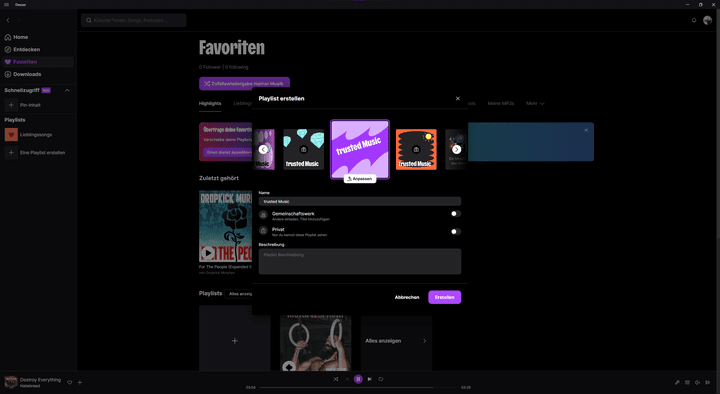Open the gymnast rings playlist thumbnail
The height and width of the screenshot is (394, 720).
pyautogui.click(x=315, y=343)
